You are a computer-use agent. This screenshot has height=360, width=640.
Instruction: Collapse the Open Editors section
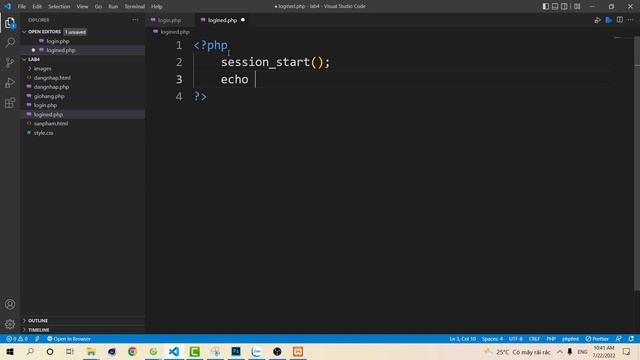tap(44, 31)
